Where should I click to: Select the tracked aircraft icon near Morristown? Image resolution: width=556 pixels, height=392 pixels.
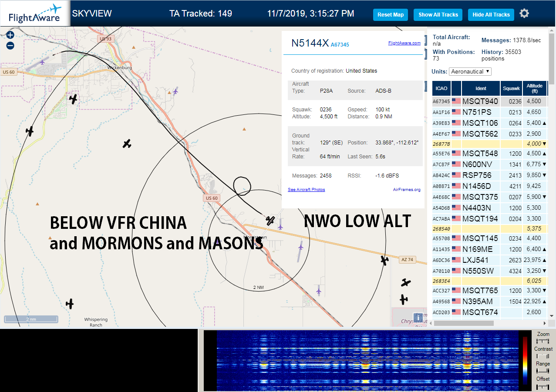270,221
